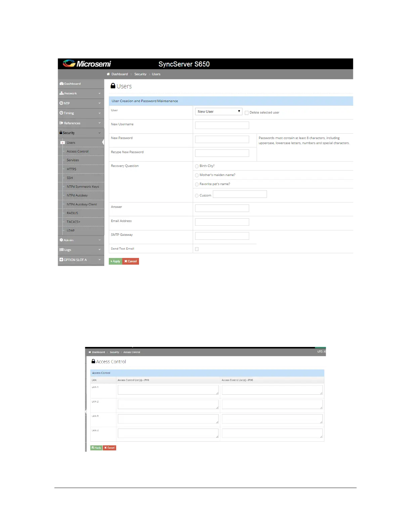This screenshot has height=532, width=411.
Task: Go to Dashboard via Users breadcrumb
Action: 120,74
